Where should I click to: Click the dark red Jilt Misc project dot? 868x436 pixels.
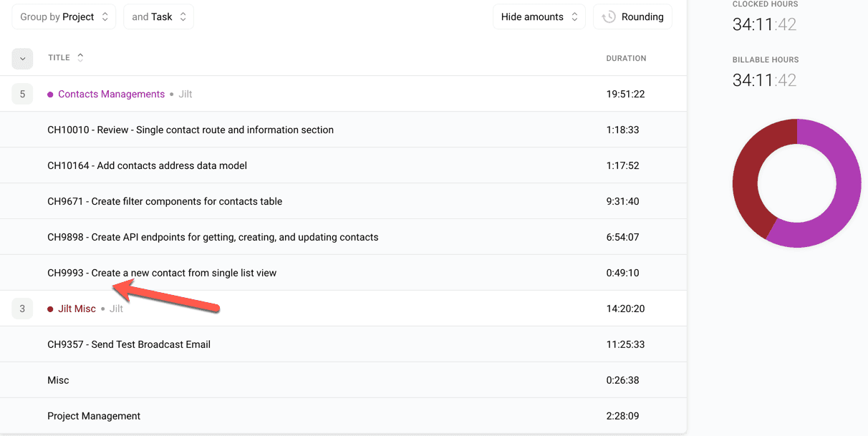(50, 309)
